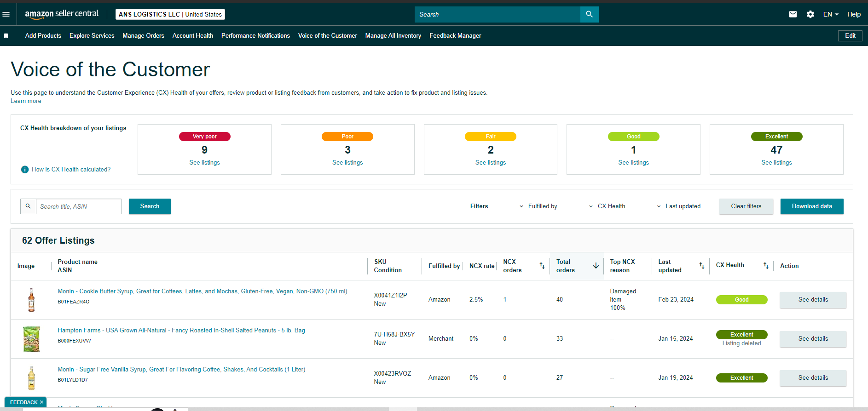This screenshot has height=411, width=868.
Task: Click the search magnifier button in header
Action: [589, 14]
